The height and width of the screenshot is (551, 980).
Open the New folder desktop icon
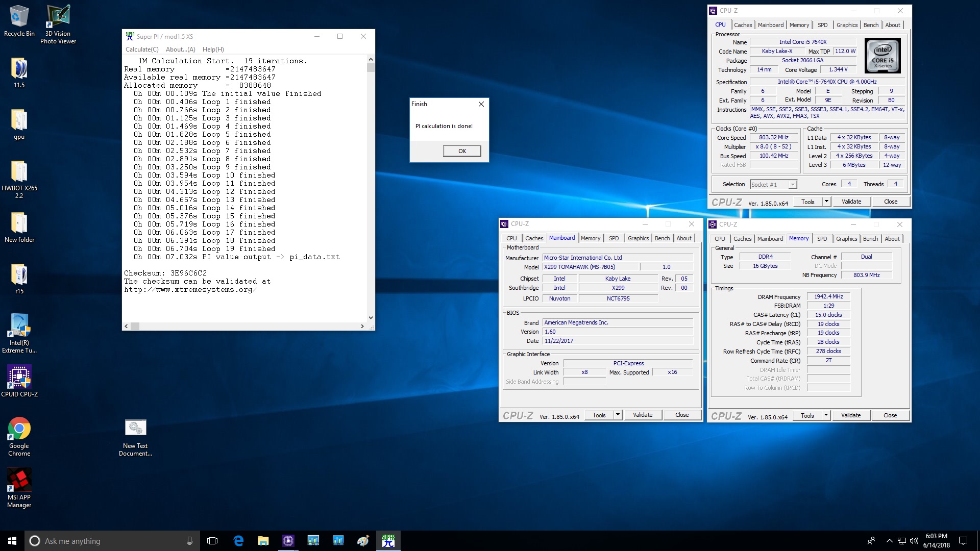19,228
